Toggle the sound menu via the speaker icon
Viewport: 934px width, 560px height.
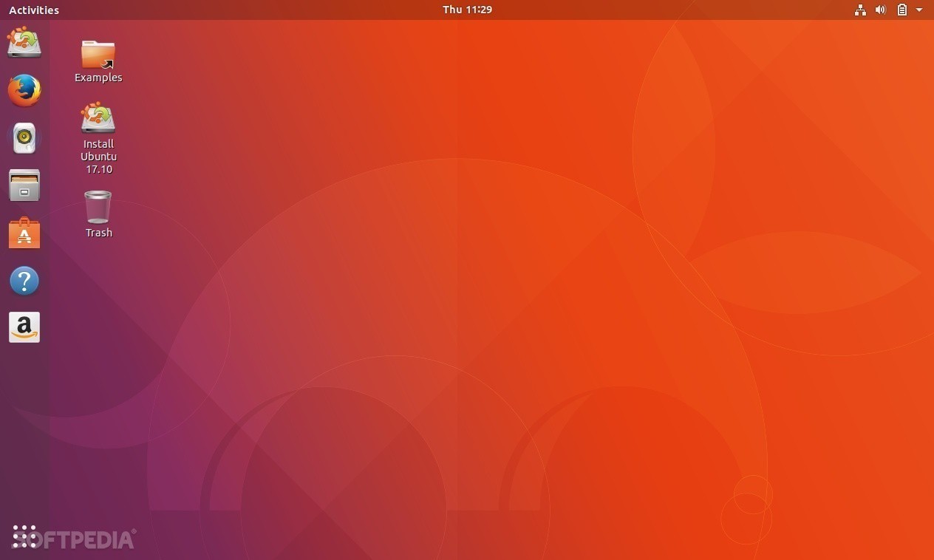(880, 10)
